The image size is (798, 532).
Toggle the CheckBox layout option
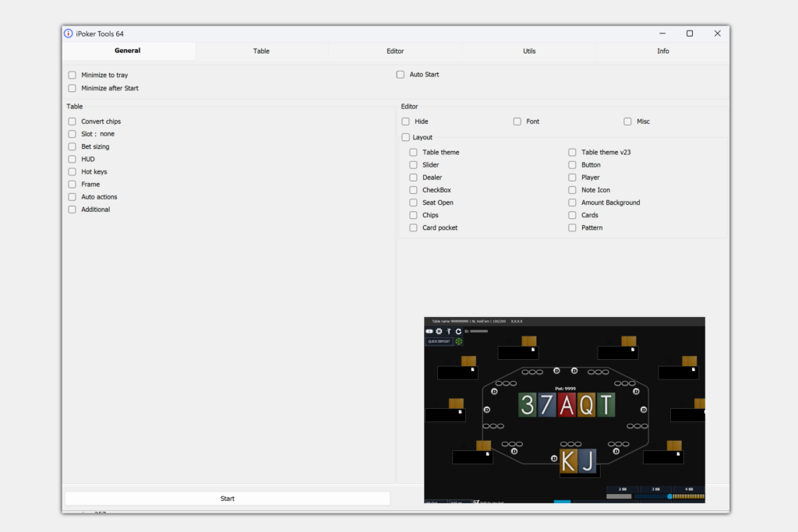413,190
